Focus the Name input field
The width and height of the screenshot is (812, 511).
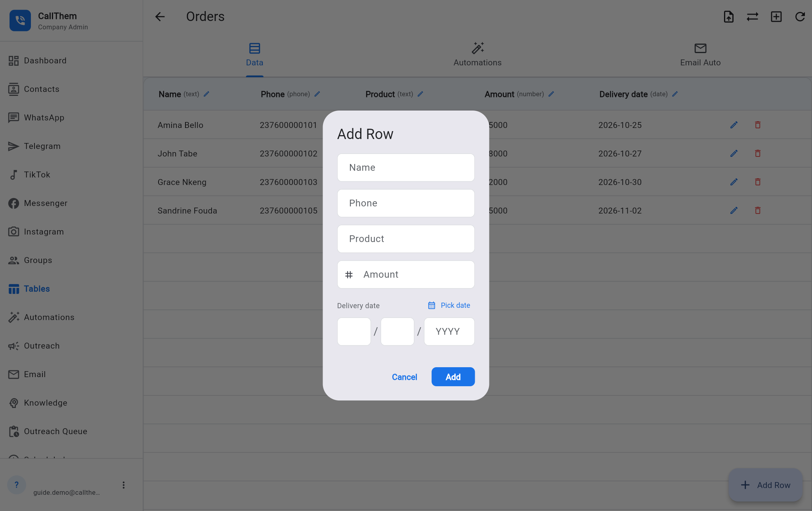(406, 168)
